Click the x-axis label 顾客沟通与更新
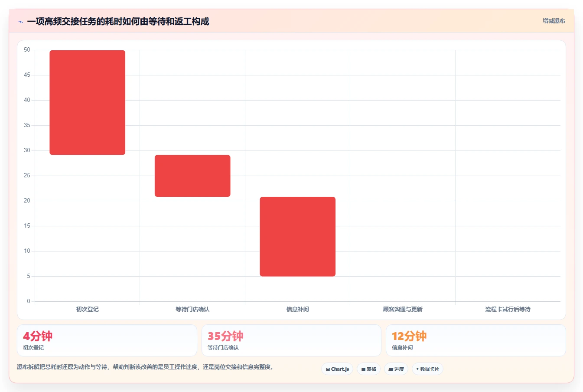583x392 pixels. pos(403,309)
